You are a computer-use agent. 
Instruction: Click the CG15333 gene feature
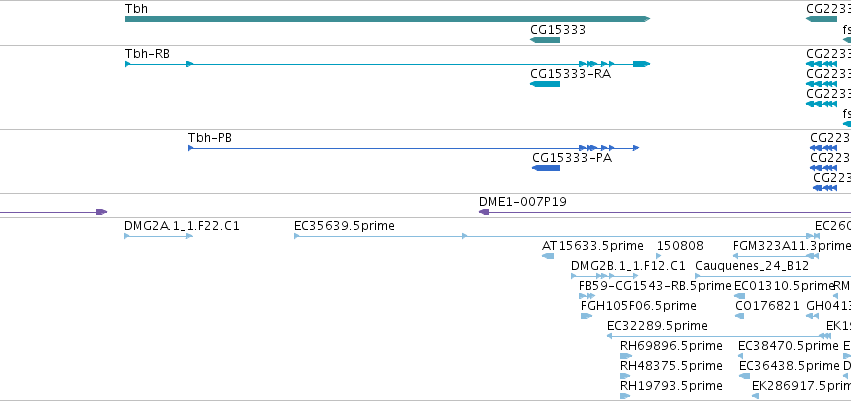point(545,40)
